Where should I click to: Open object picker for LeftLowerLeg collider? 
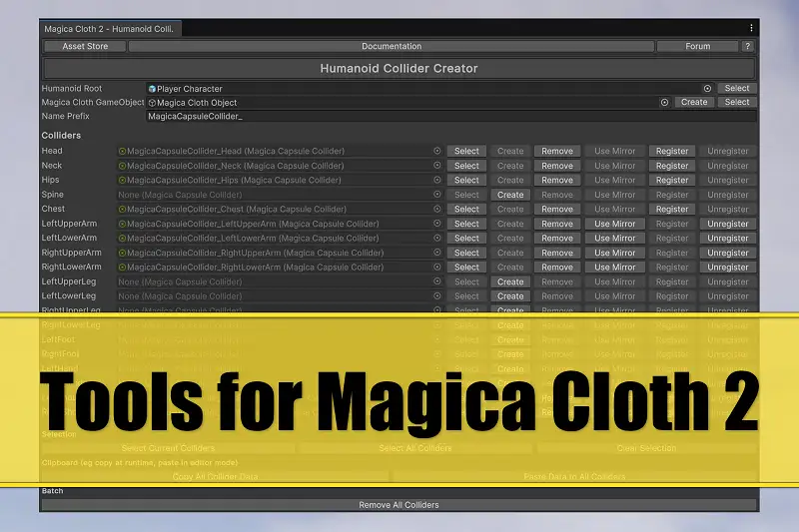click(x=436, y=296)
